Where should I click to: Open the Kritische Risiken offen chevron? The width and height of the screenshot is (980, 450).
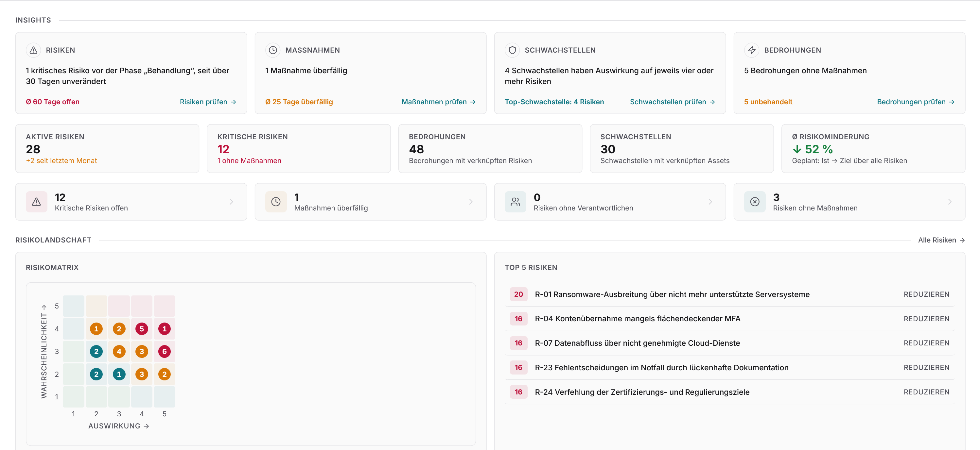(231, 202)
